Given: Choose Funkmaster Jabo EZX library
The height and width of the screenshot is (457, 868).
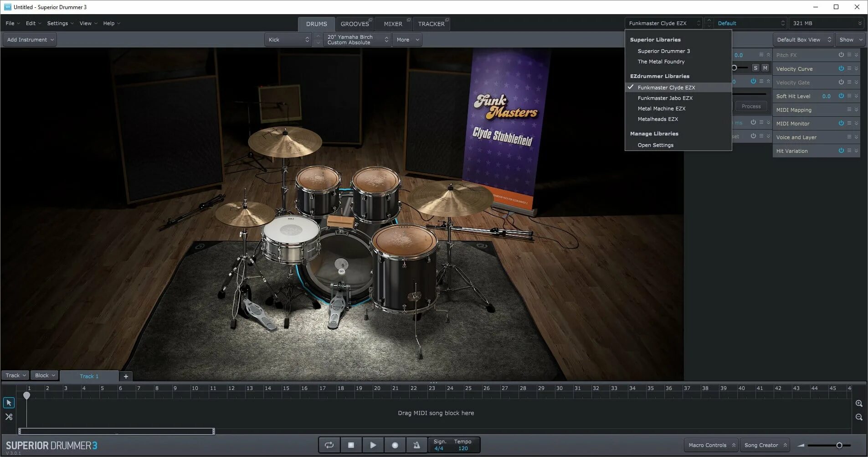Looking at the screenshot, I should [678, 98].
